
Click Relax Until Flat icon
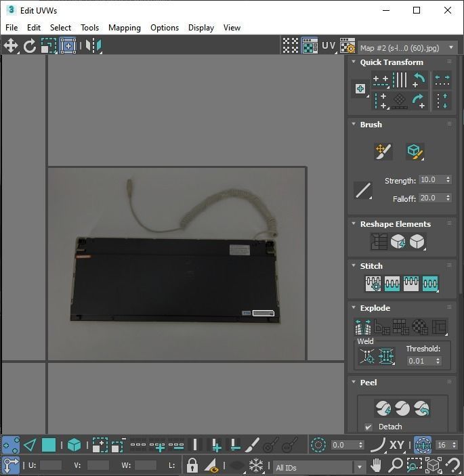point(398,242)
